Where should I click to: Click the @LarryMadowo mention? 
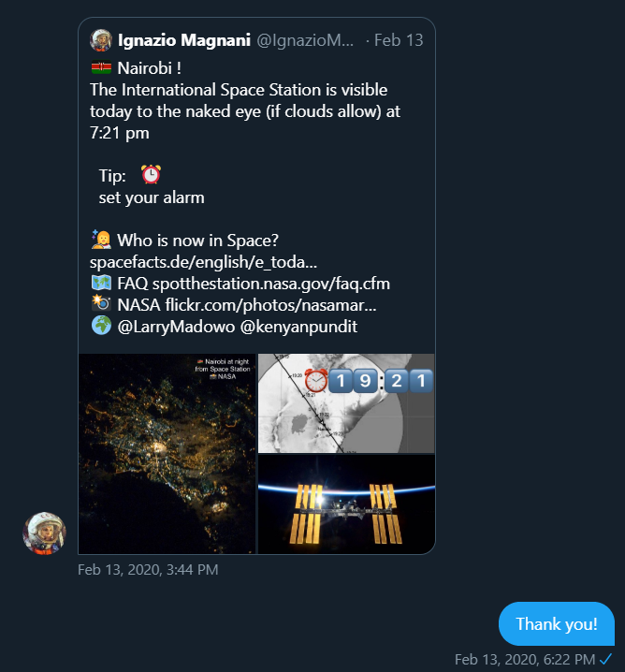tap(173, 326)
